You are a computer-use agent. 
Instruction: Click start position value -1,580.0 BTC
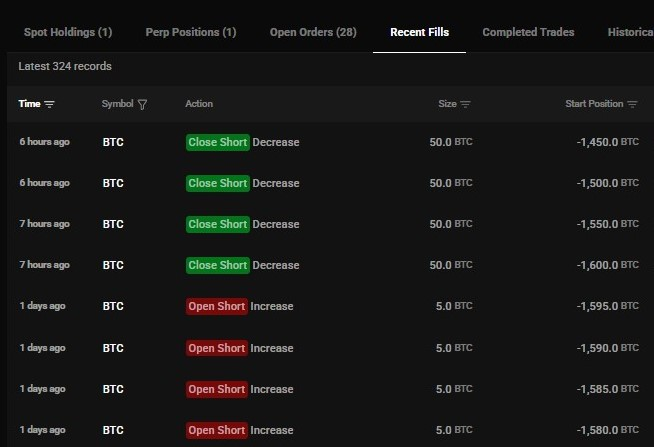[608, 430]
